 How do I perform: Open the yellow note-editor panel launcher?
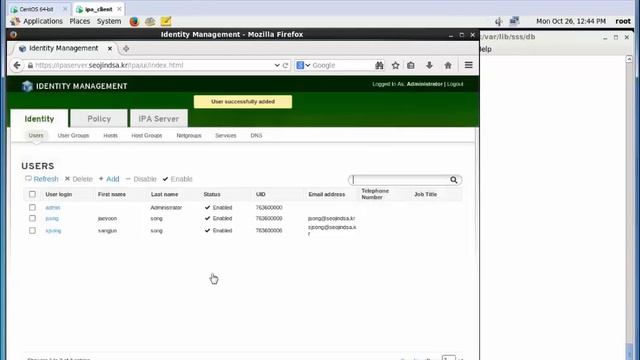(166, 21)
